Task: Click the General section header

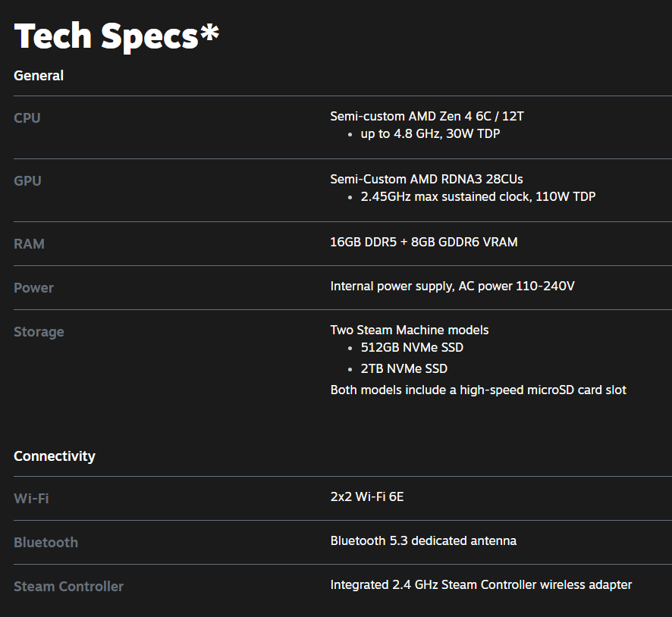Action: [39, 76]
